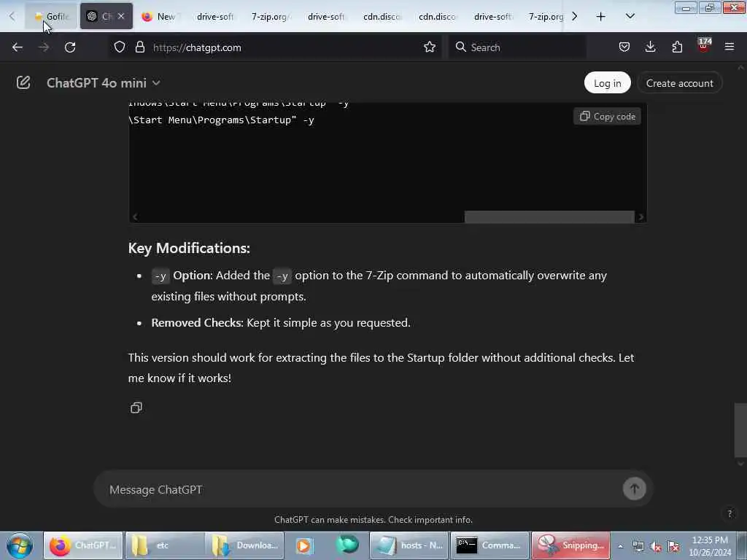Send the message with the up-arrow button

tap(634, 489)
